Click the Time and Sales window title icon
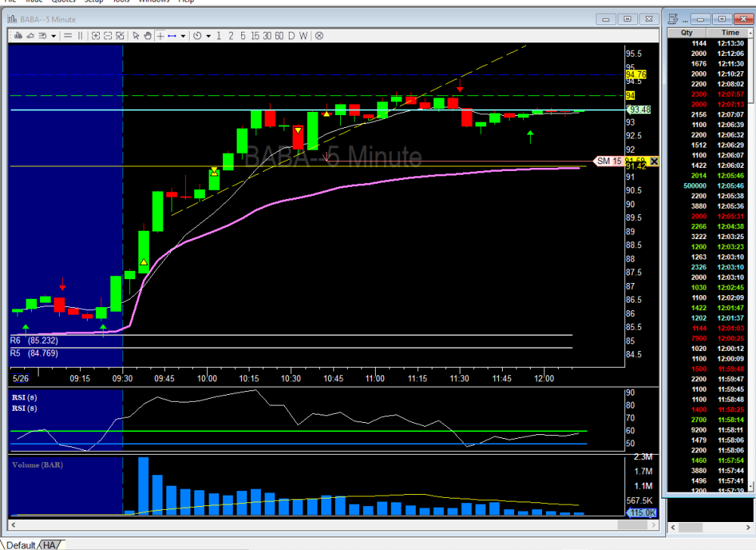 [673, 20]
